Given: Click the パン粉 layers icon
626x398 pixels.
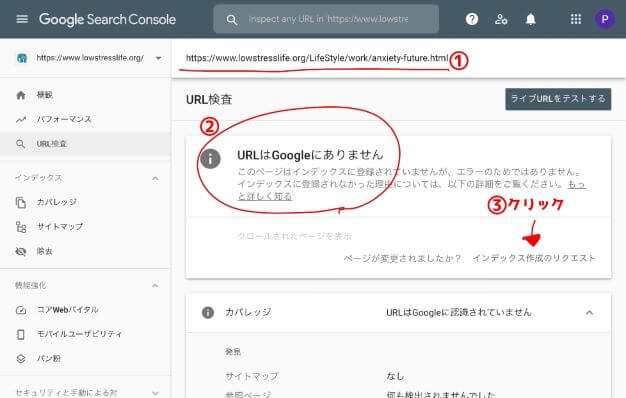Looking at the screenshot, I should [21, 358].
